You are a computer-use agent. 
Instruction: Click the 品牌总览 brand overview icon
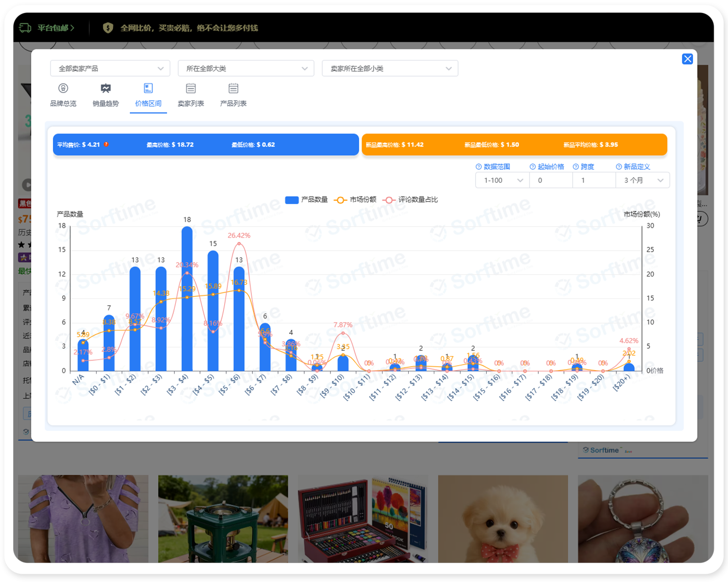click(63, 88)
